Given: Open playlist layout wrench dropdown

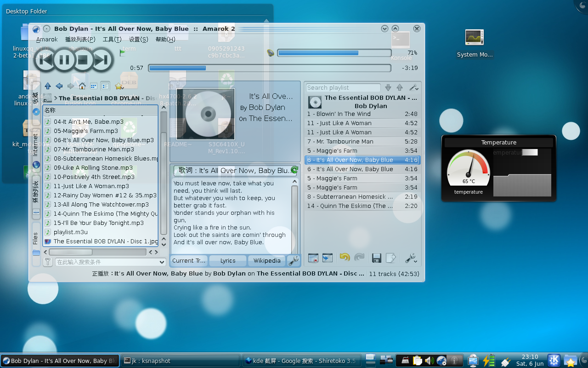Looking at the screenshot, I should click(411, 258).
